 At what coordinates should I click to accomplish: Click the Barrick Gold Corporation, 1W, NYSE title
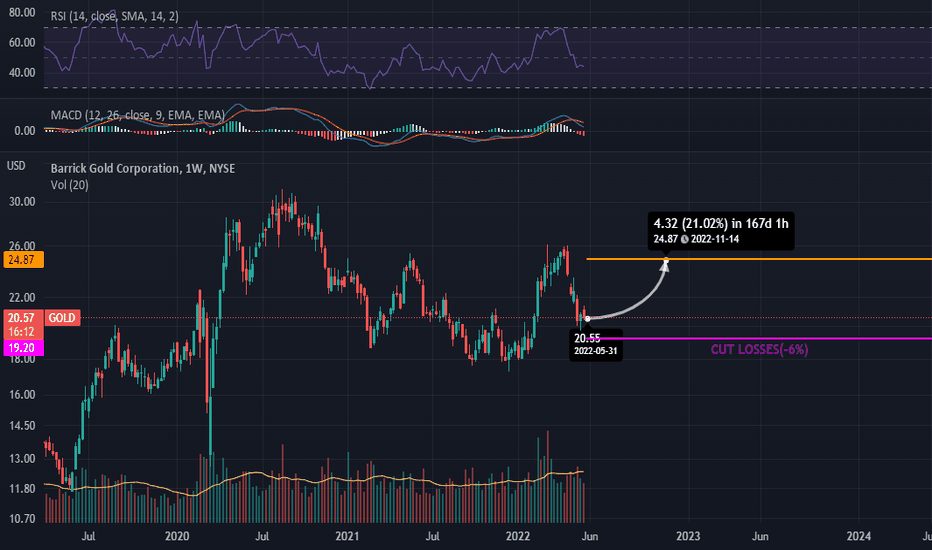(x=143, y=168)
